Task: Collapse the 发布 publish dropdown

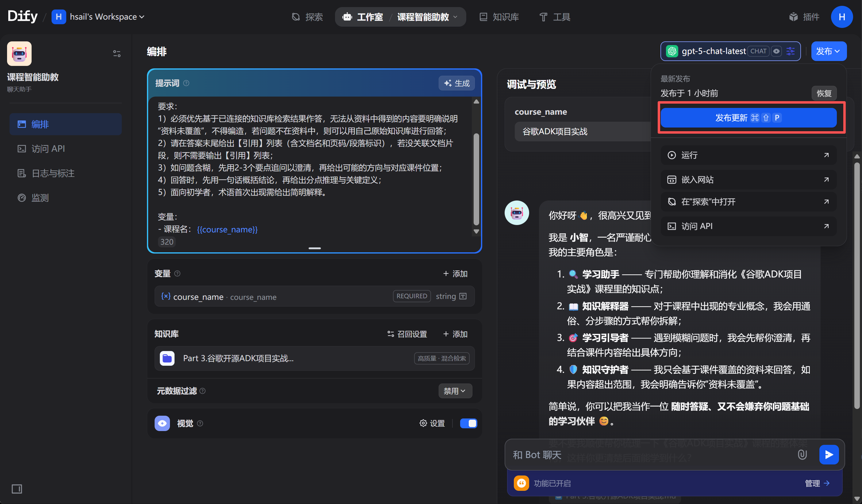Action: [x=829, y=51]
